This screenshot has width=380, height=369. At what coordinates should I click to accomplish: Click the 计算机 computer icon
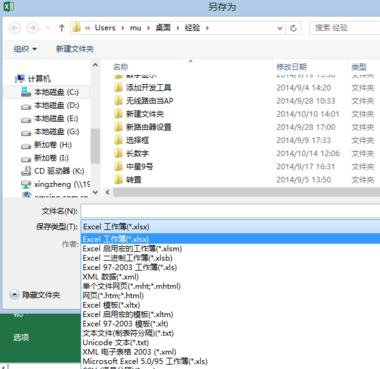coord(20,79)
